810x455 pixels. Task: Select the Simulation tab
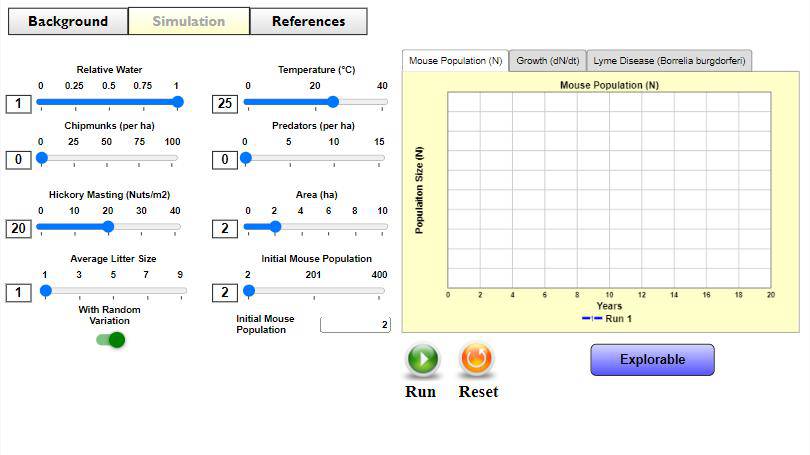point(188,21)
